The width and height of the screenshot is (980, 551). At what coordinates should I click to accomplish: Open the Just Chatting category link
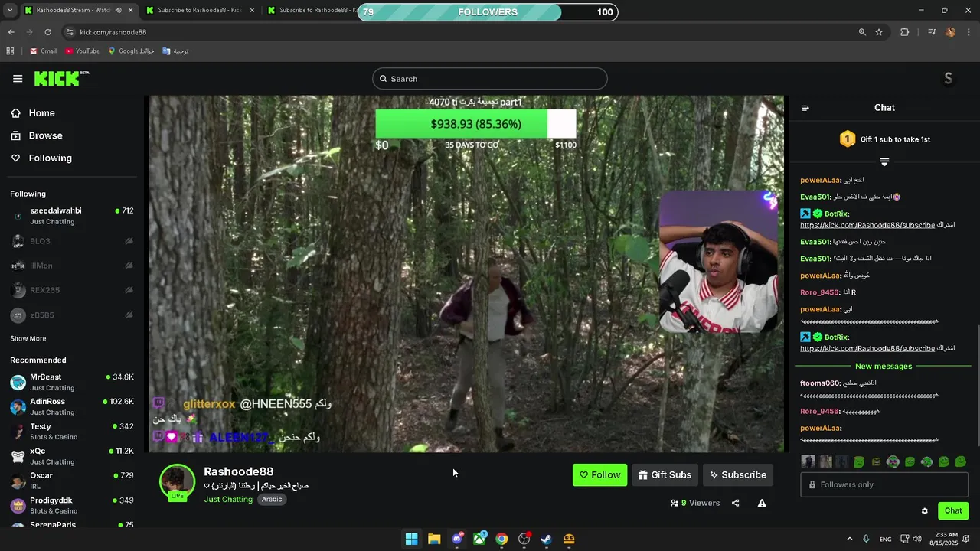pyautogui.click(x=228, y=500)
